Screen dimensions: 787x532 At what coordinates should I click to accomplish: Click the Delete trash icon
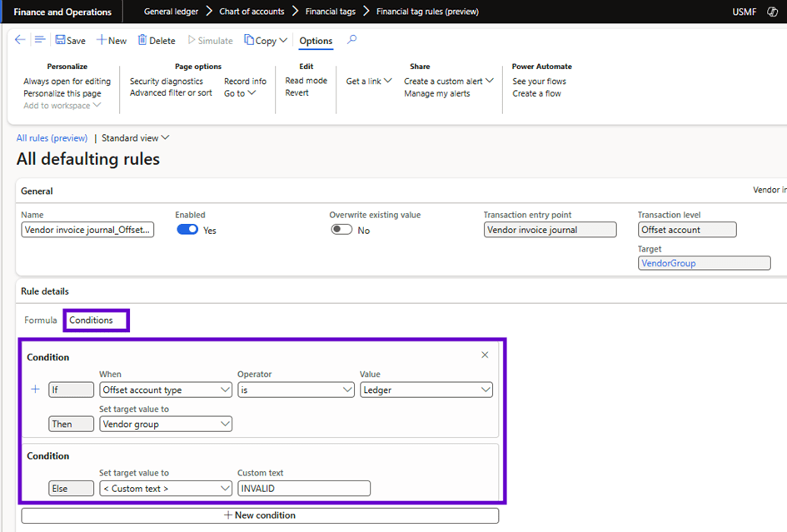click(142, 41)
